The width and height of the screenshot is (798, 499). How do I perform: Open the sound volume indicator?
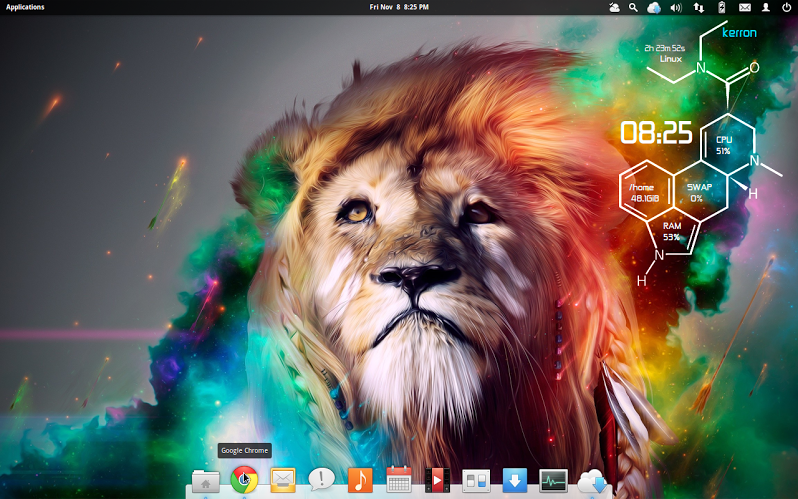pos(676,7)
